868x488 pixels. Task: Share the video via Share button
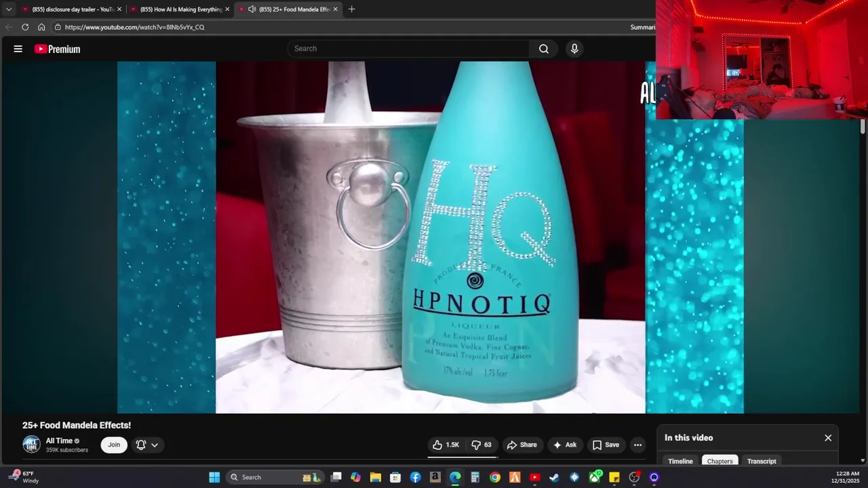coord(522,445)
